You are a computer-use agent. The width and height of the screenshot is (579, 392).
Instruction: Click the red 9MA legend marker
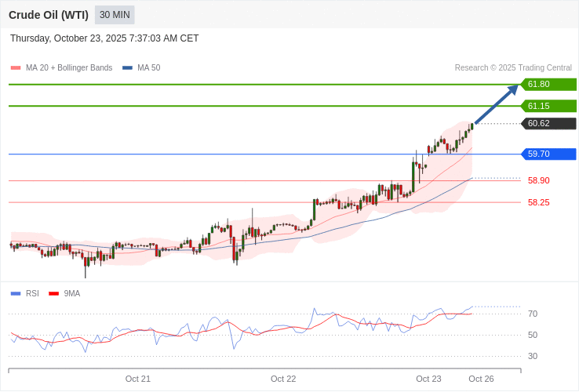pos(53,294)
